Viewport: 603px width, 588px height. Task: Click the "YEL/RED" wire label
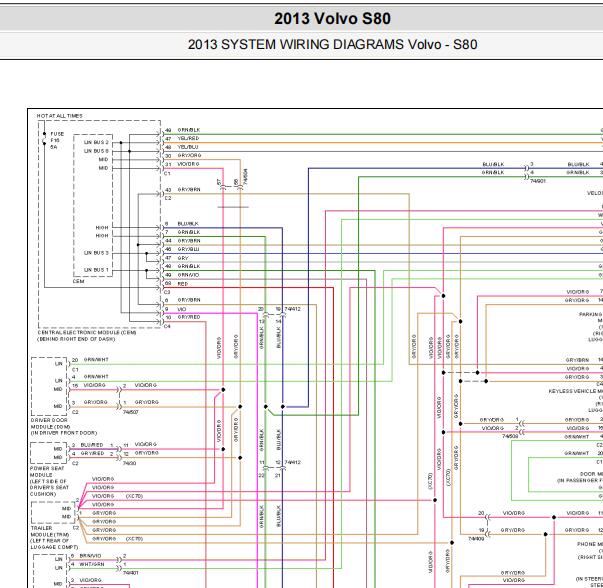click(188, 138)
